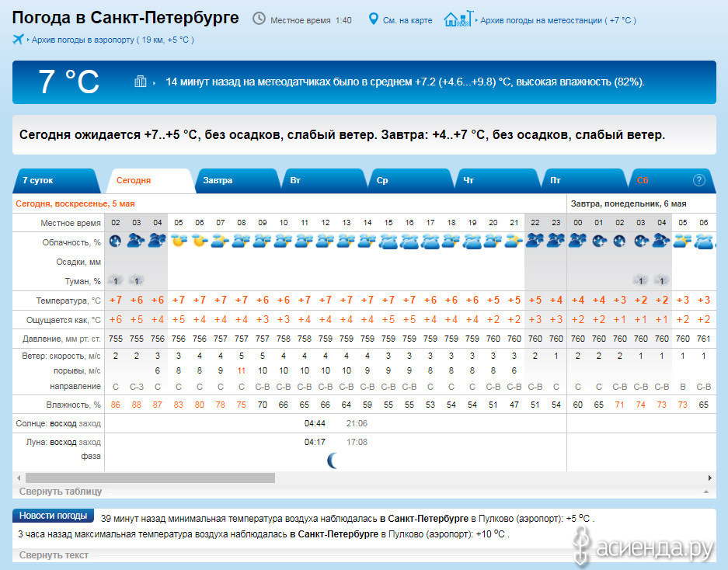Collapse table via Свернуть таблицу
This screenshot has height=570, width=728.
61,492
